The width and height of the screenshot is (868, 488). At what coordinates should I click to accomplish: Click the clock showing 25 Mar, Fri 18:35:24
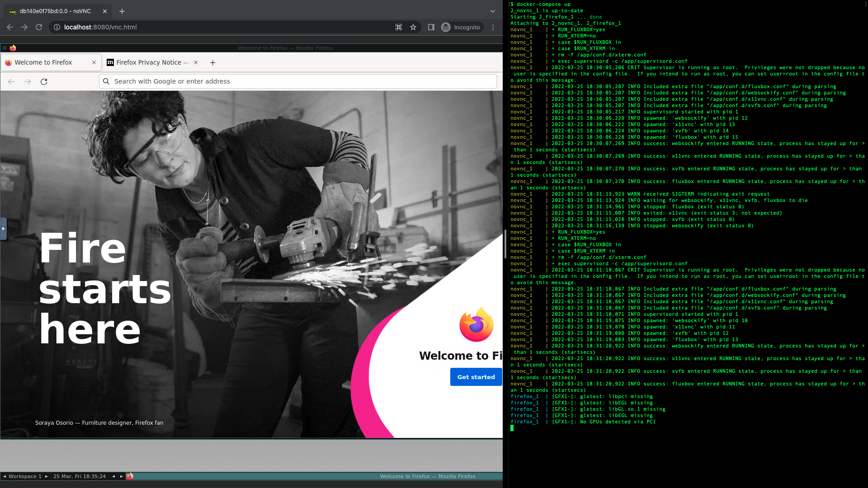point(80,476)
